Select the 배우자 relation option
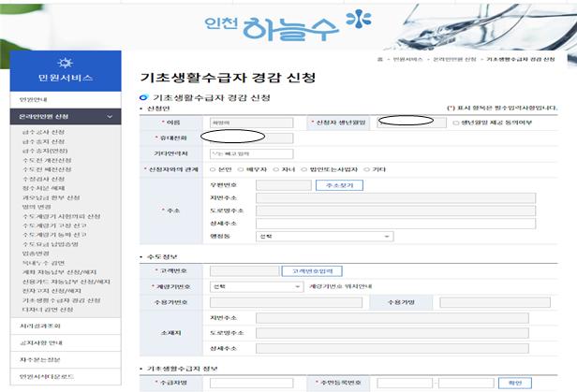577x392 pixels. (241, 169)
